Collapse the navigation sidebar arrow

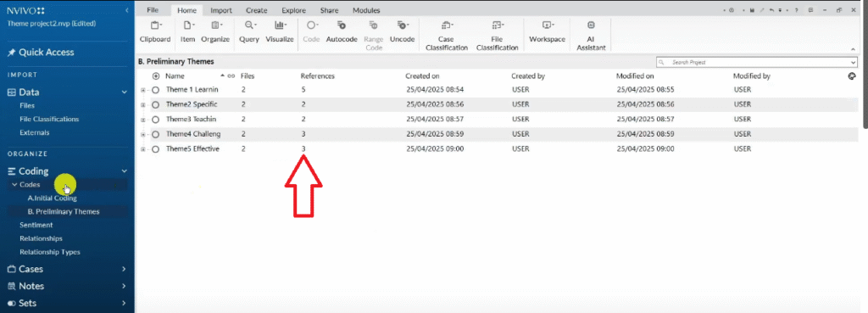click(x=127, y=10)
